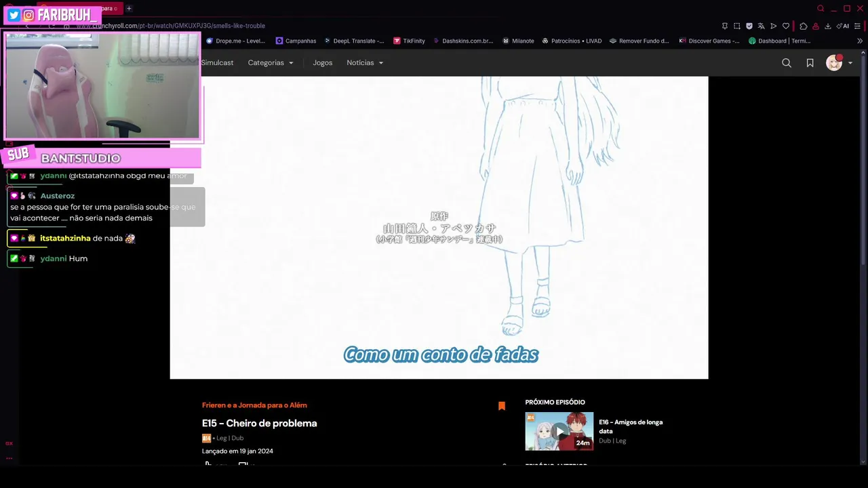Open the TikFinity bookmark

pyautogui.click(x=409, y=41)
